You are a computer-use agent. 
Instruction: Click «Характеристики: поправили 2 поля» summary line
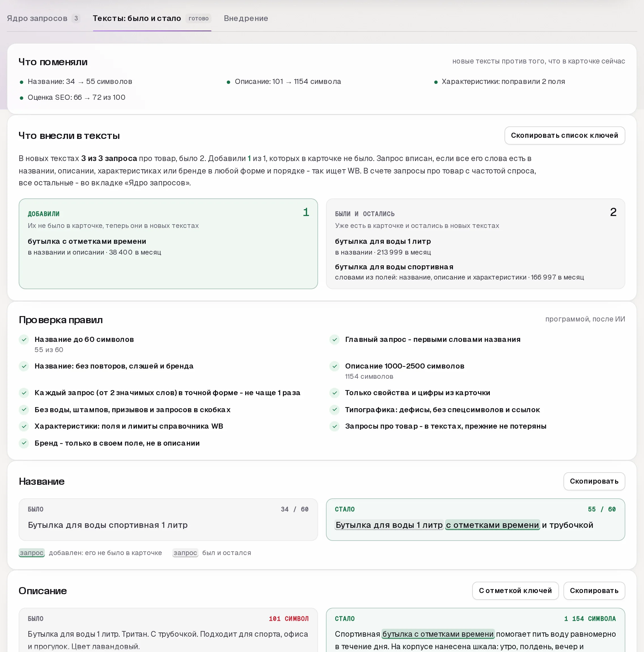503,82
